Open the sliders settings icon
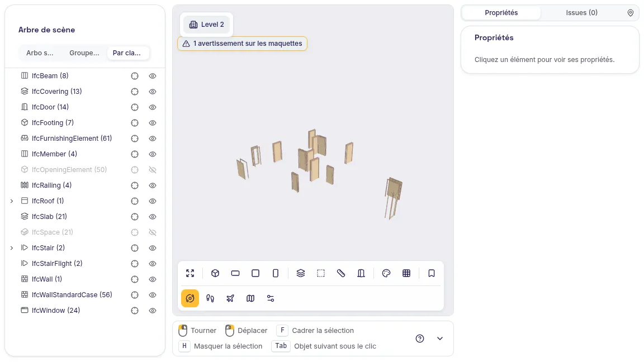 [x=271, y=298]
